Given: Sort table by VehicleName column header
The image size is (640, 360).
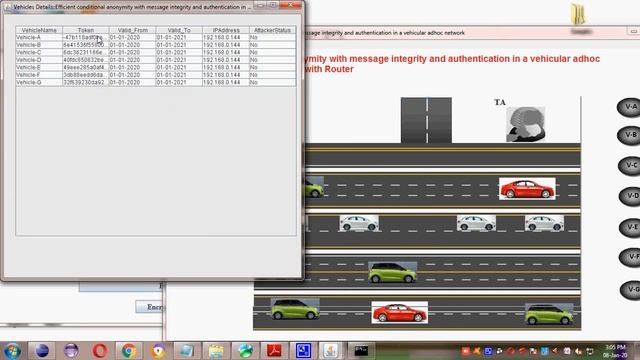Looking at the screenshot, I should 39,30.
